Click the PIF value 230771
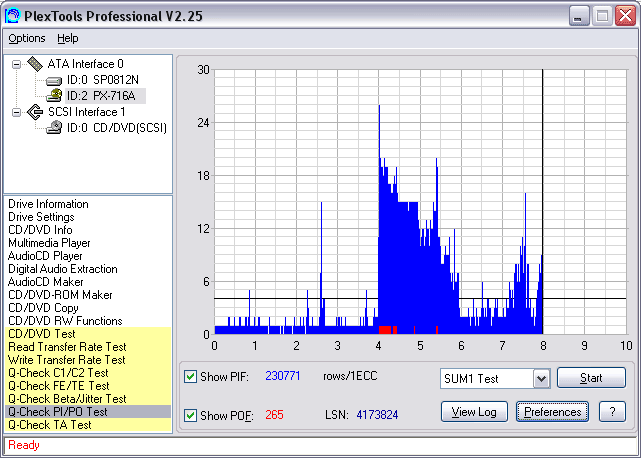 coord(282,376)
